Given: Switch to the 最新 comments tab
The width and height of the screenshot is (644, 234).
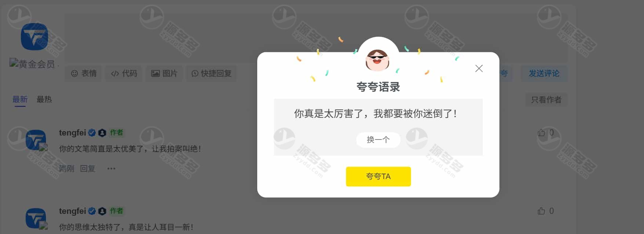Looking at the screenshot, I should coord(20,99).
